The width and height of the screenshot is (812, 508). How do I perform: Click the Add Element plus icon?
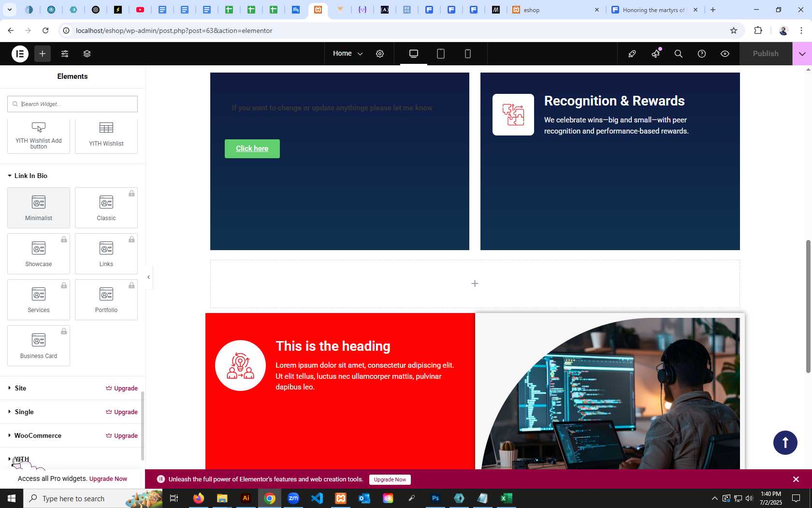coord(43,54)
